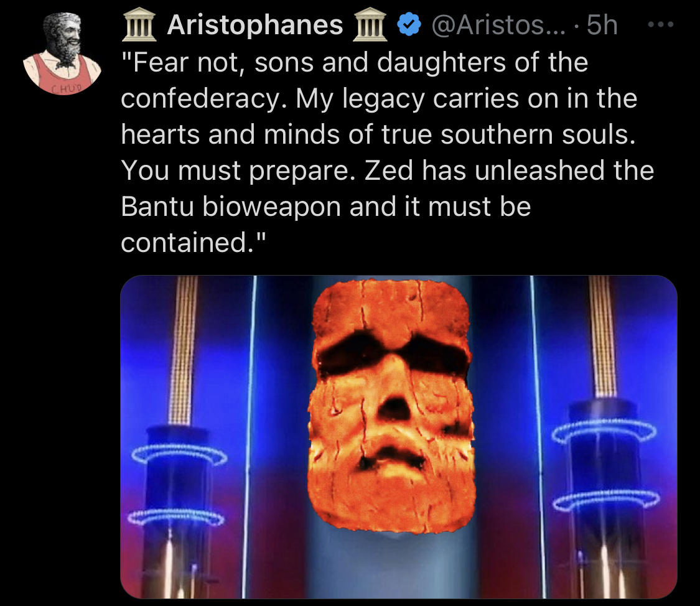700x606 pixels.
Task: Open the @Aristos... handle link
Action: (x=499, y=25)
